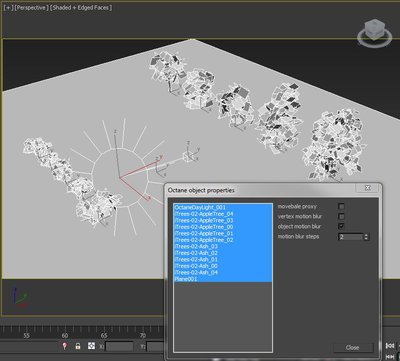The height and width of the screenshot is (361, 400).
Task: Click the key mode toggle below go-to-start
Action: coord(389,357)
